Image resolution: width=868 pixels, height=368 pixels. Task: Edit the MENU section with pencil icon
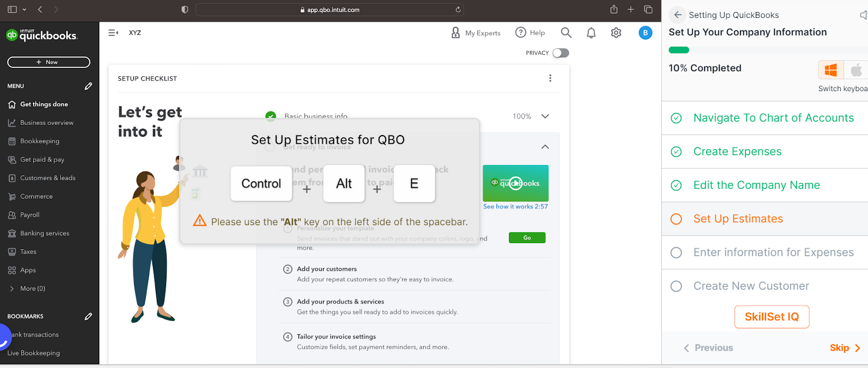pyautogui.click(x=88, y=86)
